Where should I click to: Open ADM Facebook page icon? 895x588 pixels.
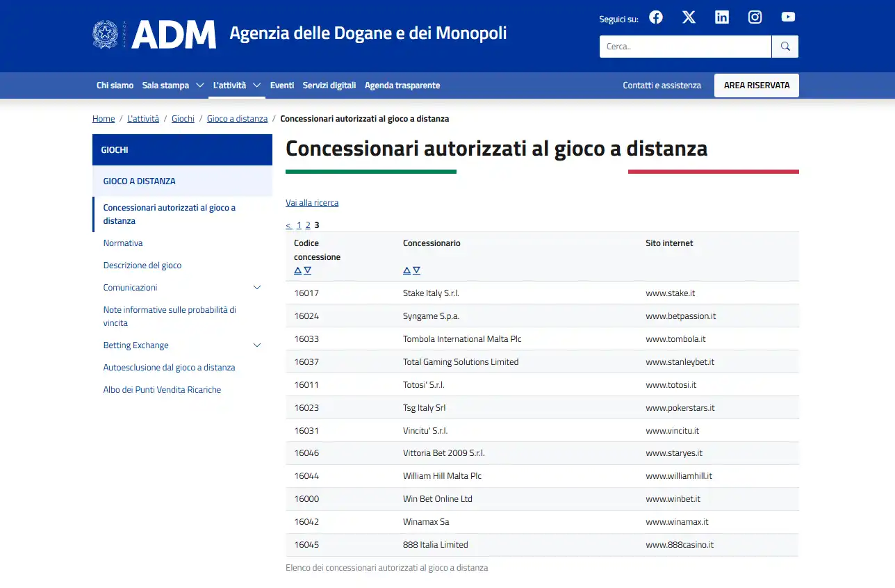pos(656,17)
